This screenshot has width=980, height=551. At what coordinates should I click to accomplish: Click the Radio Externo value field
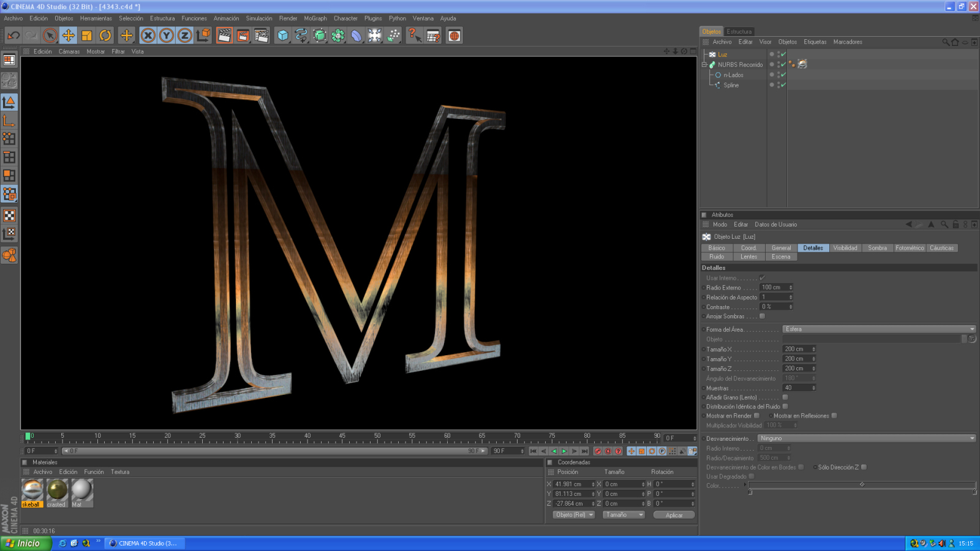click(776, 287)
